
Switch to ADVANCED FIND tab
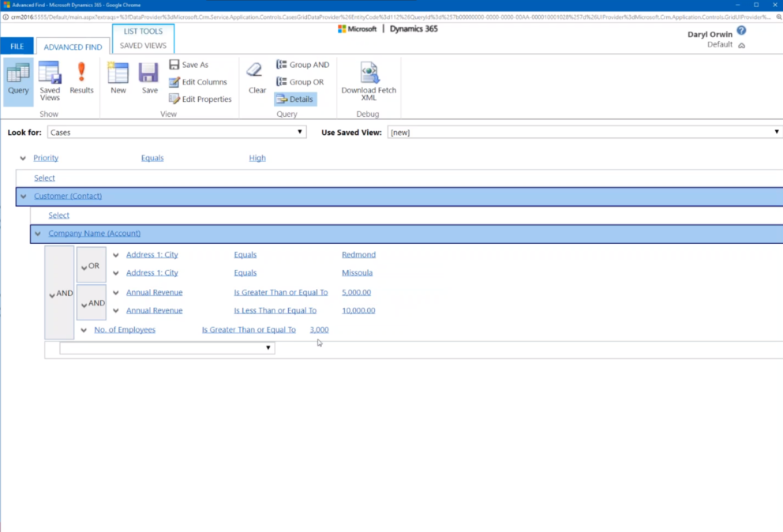click(73, 47)
